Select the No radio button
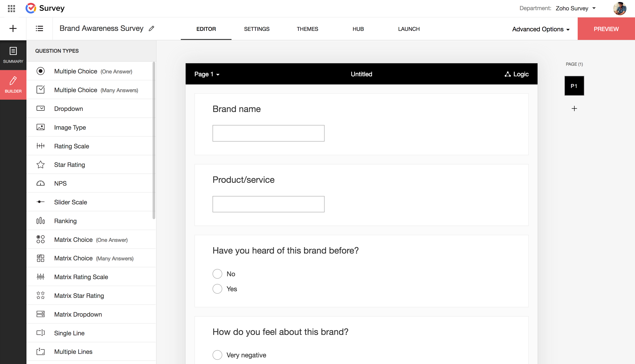This screenshot has width=635, height=364. click(x=217, y=273)
